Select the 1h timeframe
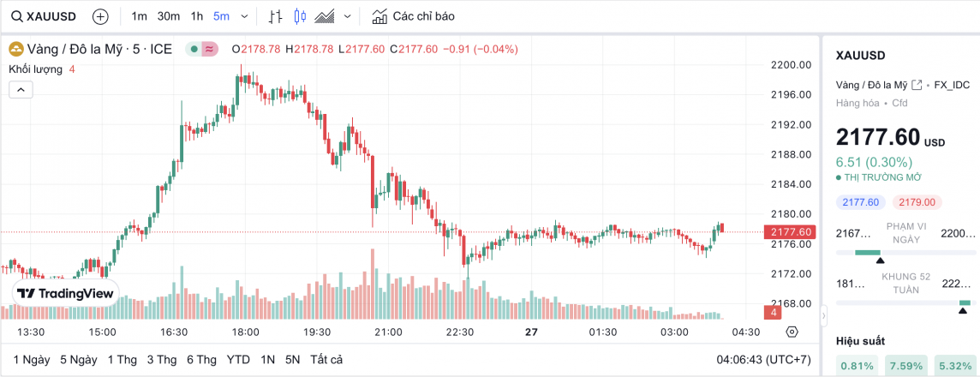 (x=197, y=16)
